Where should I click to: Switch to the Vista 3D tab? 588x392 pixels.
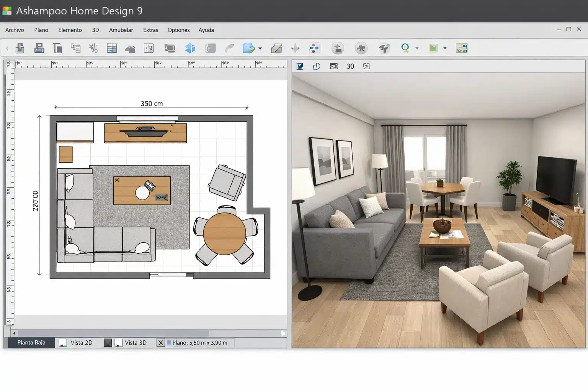click(x=136, y=342)
